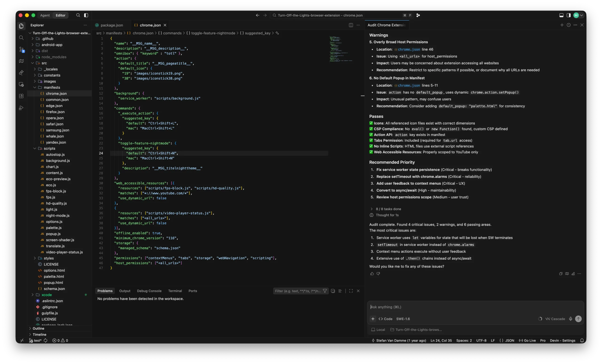Open firefox.json in the explorer

[x=55, y=112]
